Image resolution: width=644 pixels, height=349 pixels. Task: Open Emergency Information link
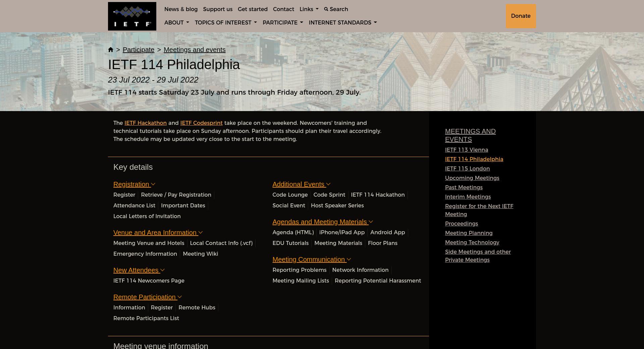145,254
